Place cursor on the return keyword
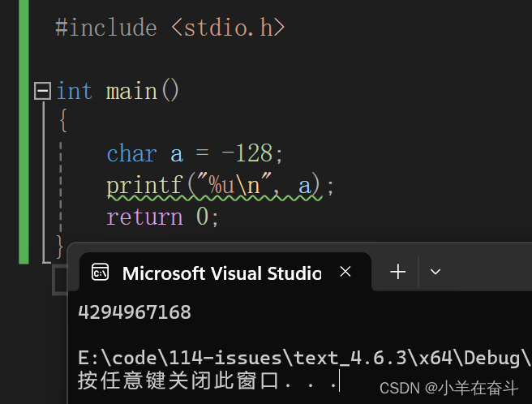Screen dimensions: 532x404 coord(144,217)
